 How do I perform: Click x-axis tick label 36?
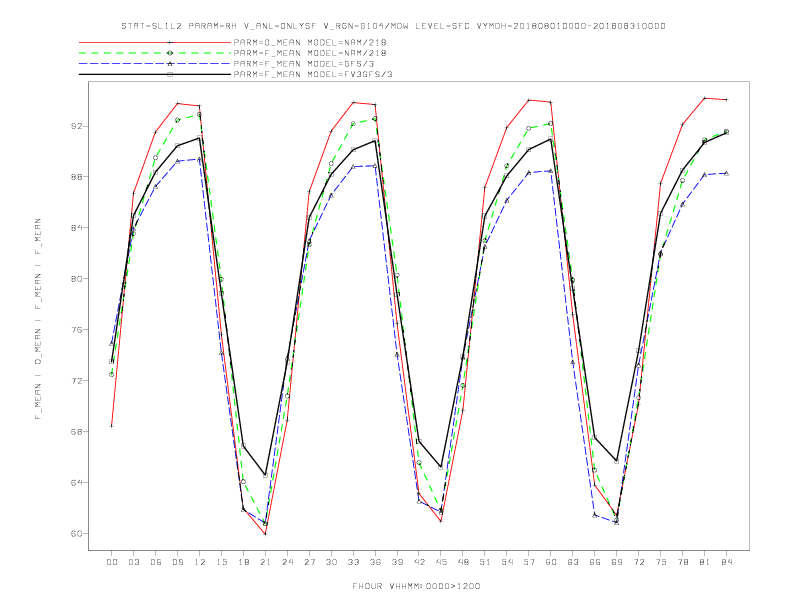(x=375, y=562)
